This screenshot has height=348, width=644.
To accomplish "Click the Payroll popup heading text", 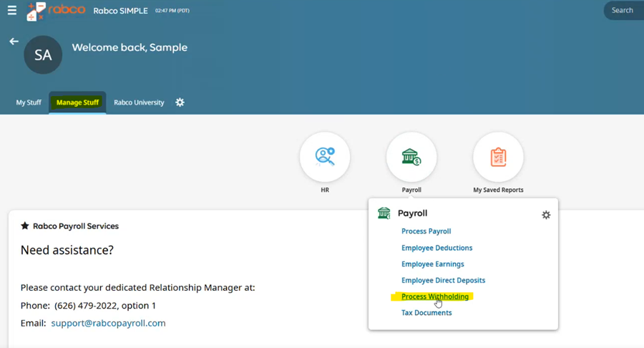I will (x=412, y=213).
